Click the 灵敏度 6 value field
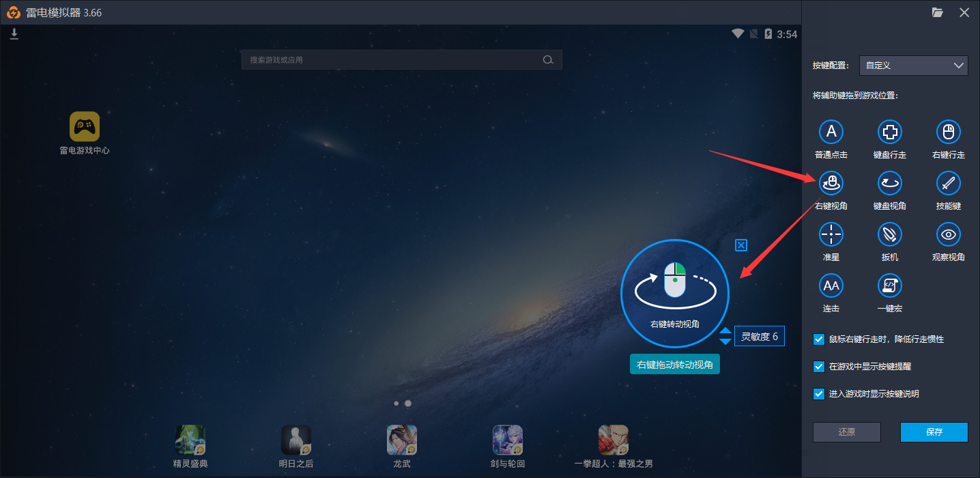This screenshot has width=980, height=478. point(760,336)
